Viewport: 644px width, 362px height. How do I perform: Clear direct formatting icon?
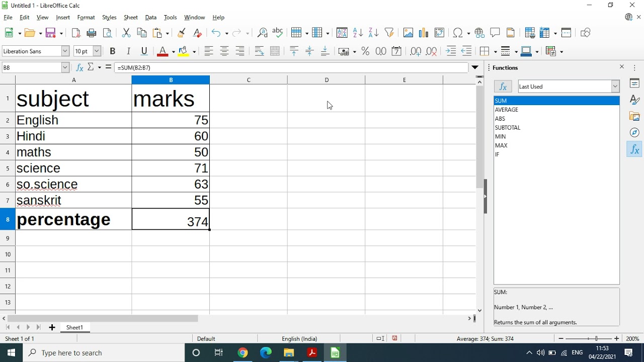point(197,33)
